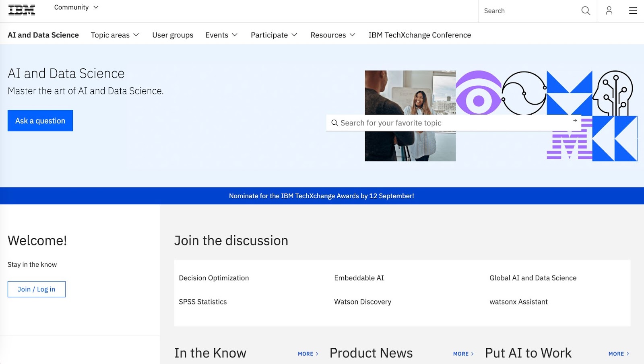This screenshot has height=364, width=644.
Task: Open the User groups menu item
Action: (173, 35)
